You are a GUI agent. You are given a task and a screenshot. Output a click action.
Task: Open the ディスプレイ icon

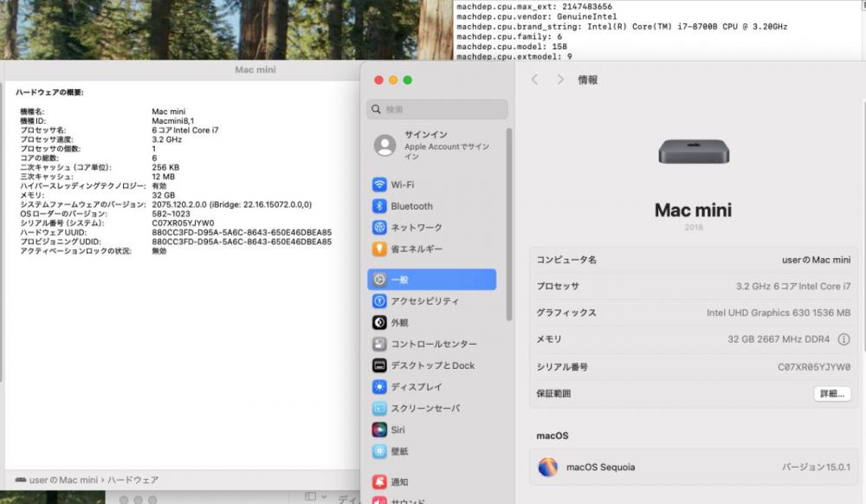click(x=379, y=387)
